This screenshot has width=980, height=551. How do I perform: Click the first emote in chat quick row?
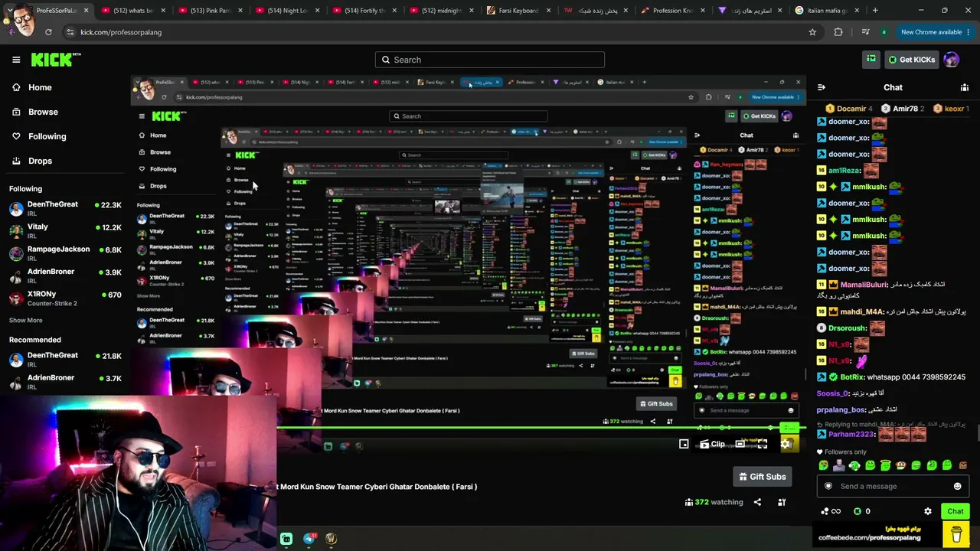(x=823, y=465)
